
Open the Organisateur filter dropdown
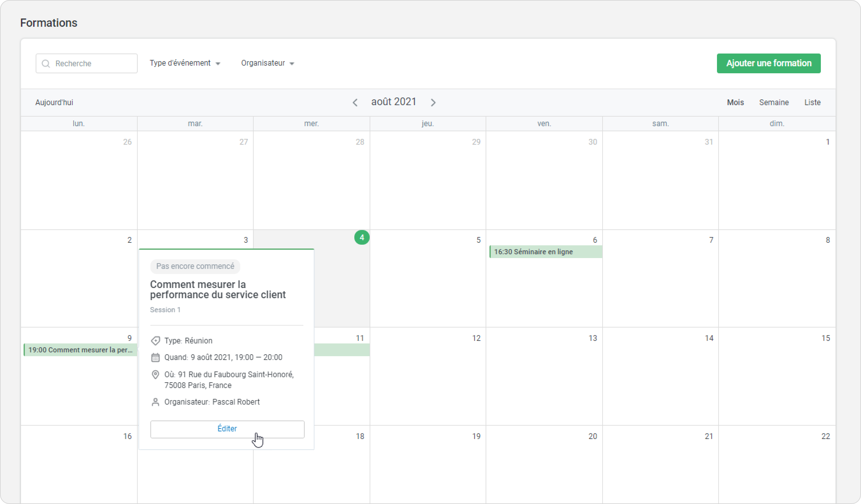point(268,63)
